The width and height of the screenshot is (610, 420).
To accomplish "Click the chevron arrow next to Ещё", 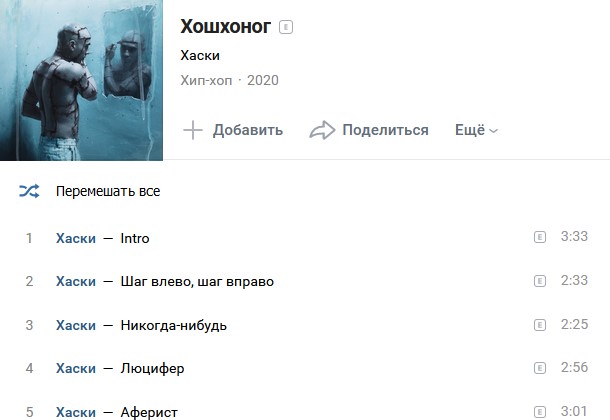I will point(493,131).
